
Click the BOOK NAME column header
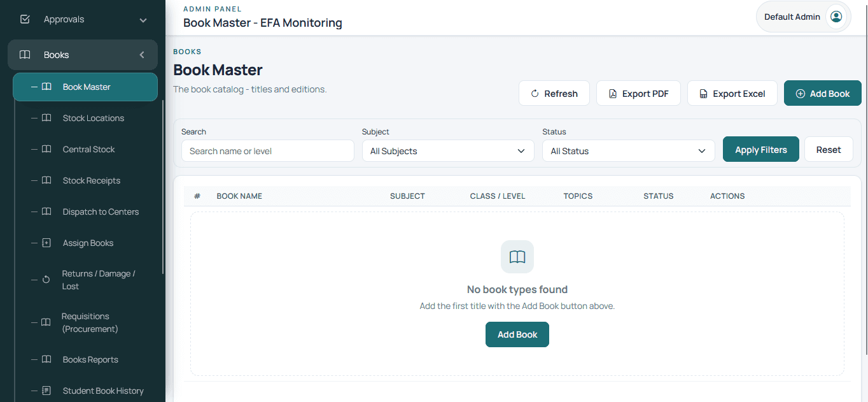[239, 196]
